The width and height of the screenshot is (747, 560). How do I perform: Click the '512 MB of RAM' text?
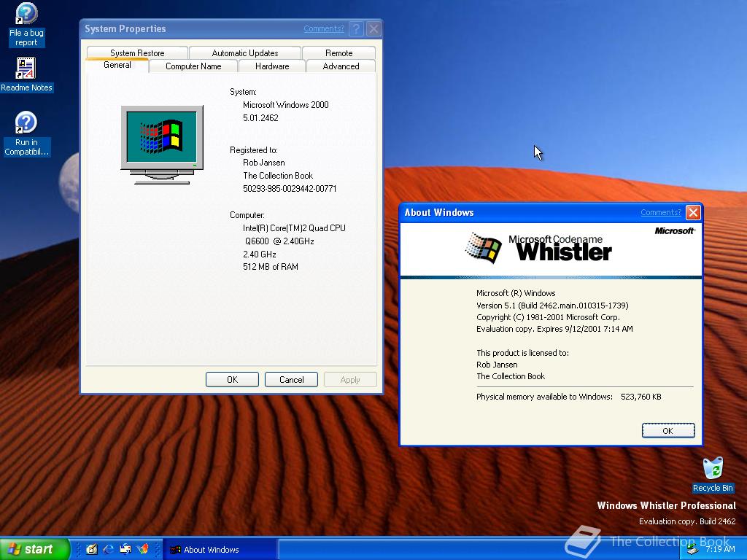[x=271, y=267]
